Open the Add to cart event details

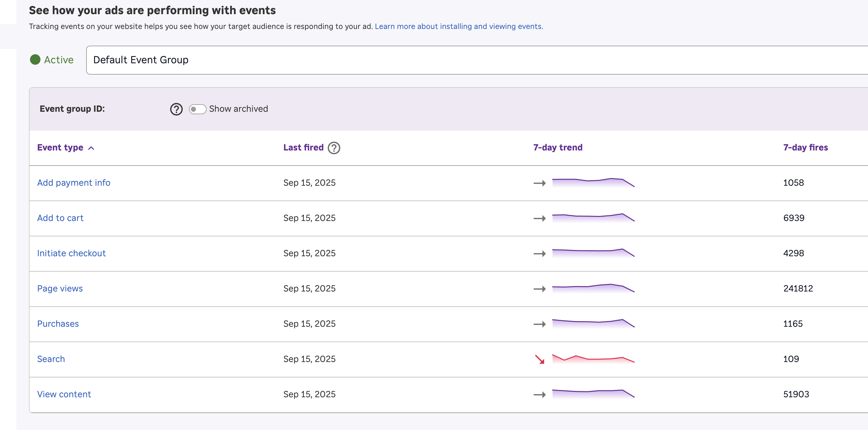click(60, 218)
